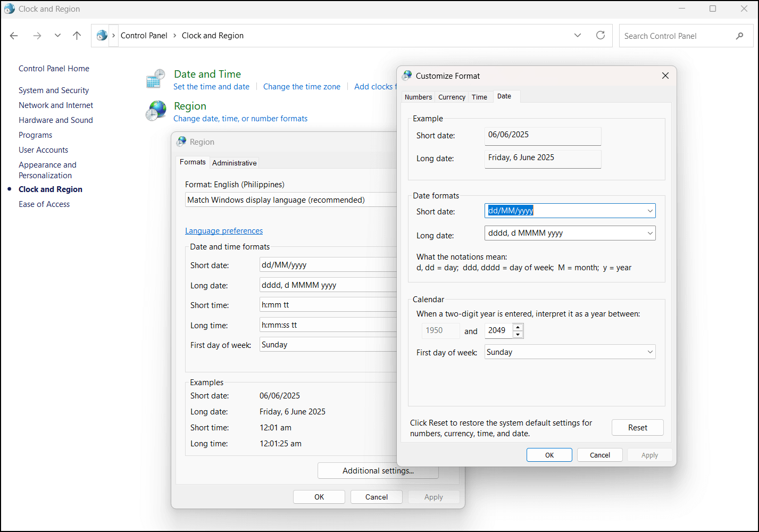Open the Short date format dropdown
The height and width of the screenshot is (532, 759).
tap(650, 211)
